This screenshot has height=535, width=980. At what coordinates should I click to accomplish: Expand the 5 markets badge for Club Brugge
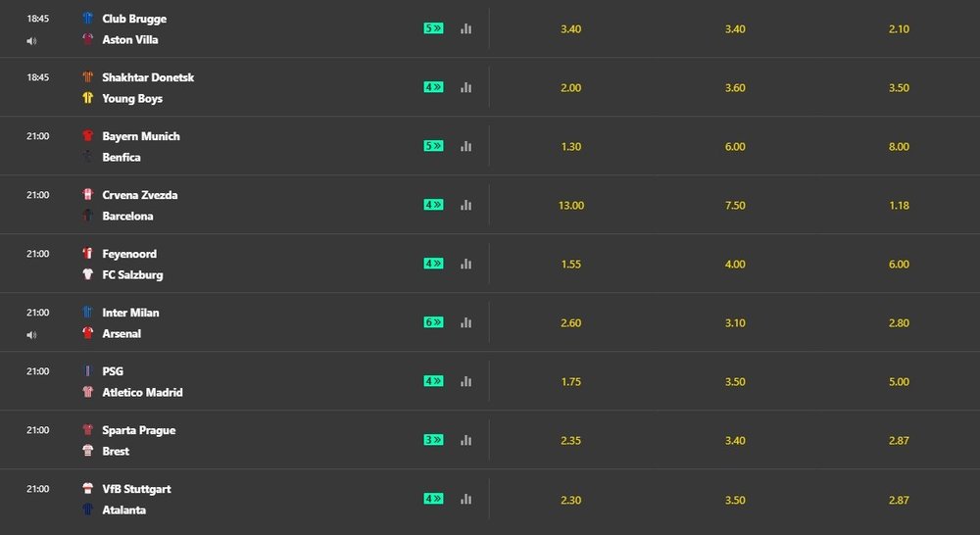point(433,28)
